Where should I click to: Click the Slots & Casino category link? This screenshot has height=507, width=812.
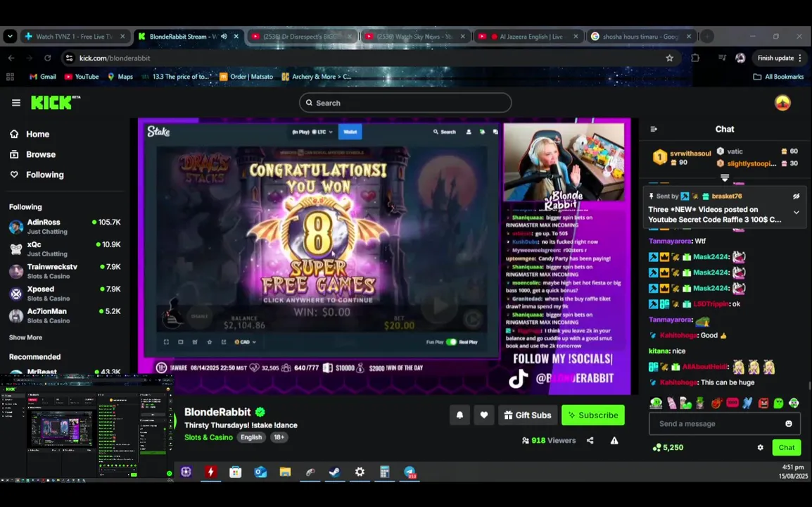point(208,437)
